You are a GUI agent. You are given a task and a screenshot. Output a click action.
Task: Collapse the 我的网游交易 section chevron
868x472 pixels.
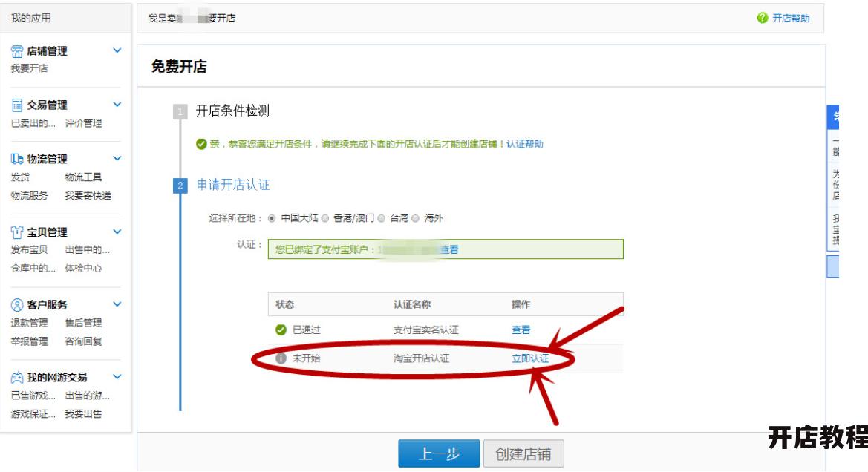tap(117, 377)
